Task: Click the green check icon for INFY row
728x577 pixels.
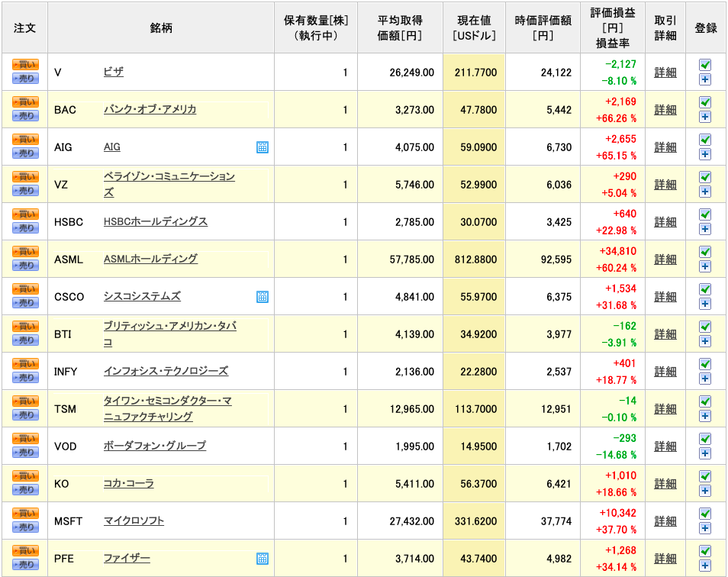Action: click(705, 364)
